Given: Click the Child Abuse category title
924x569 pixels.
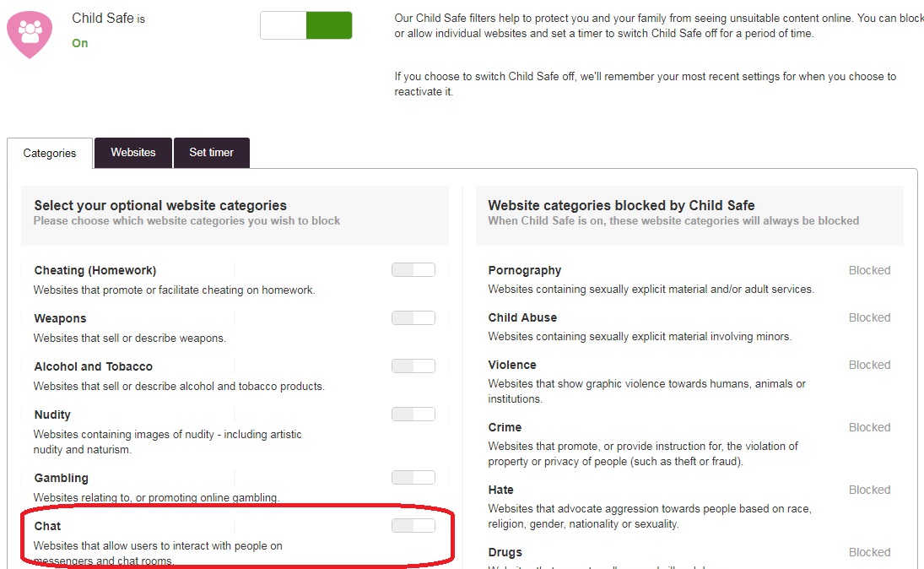Looking at the screenshot, I should tap(522, 317).
